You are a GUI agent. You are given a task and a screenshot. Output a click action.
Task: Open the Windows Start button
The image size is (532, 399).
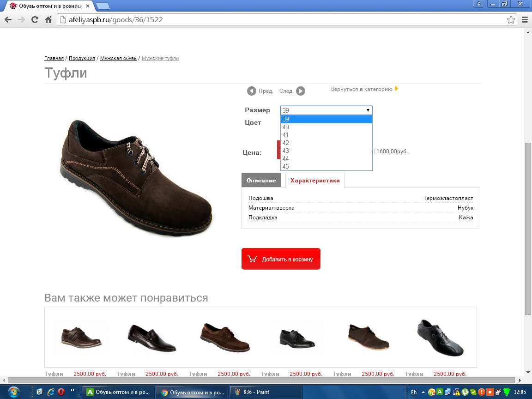[13, 392]
